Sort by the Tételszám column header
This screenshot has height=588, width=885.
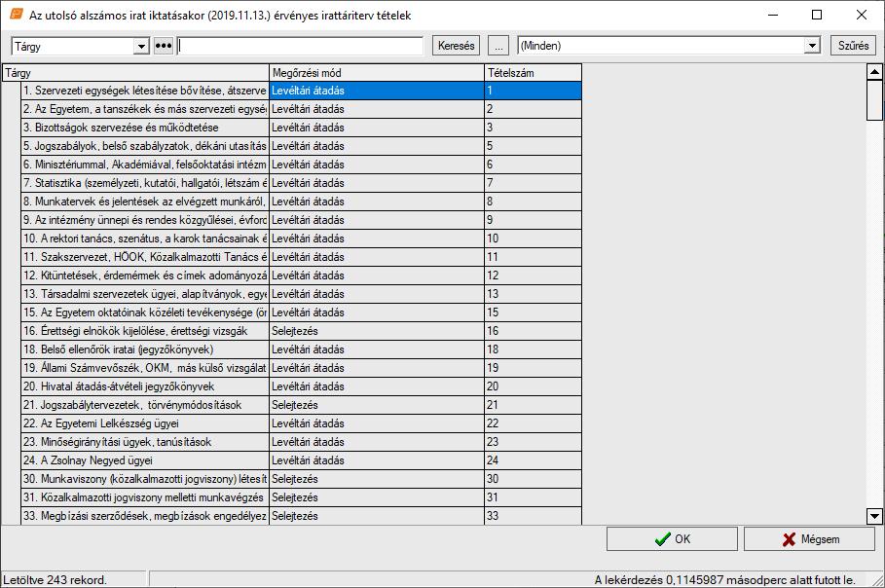click(533, 73)
